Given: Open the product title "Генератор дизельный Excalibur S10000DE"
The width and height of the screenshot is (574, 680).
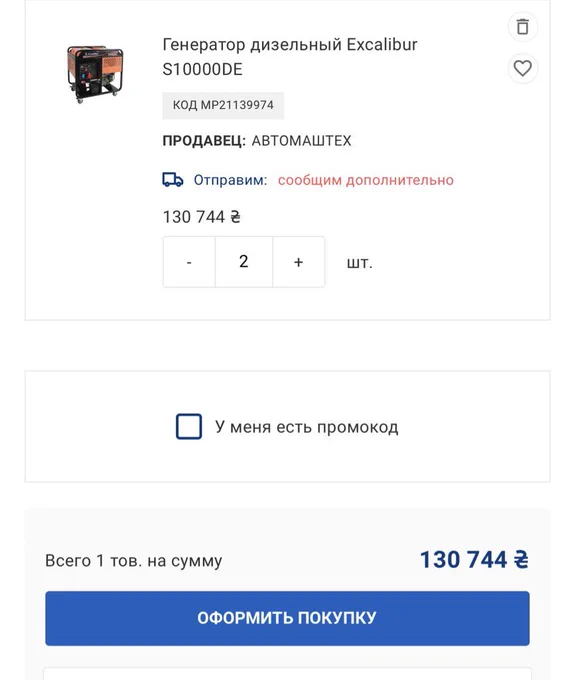Looking at the screenshot, I should (290, 57).
